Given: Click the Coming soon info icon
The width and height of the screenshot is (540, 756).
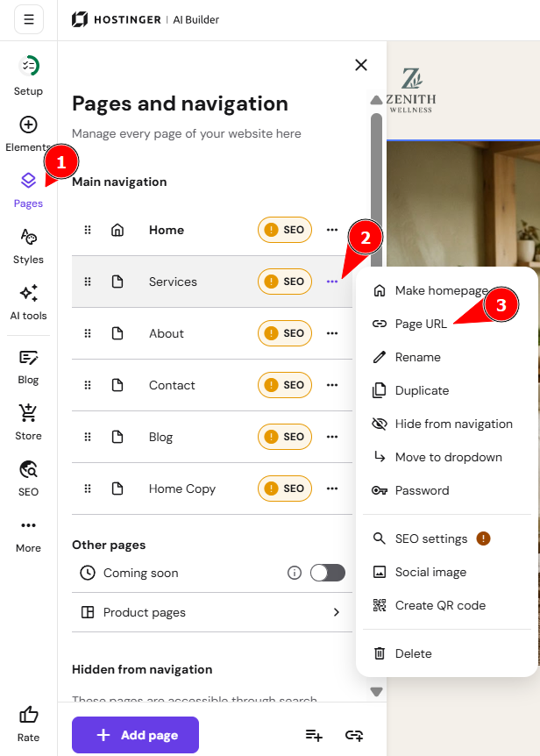Looking at the screenshot, I should click(295, 573).
